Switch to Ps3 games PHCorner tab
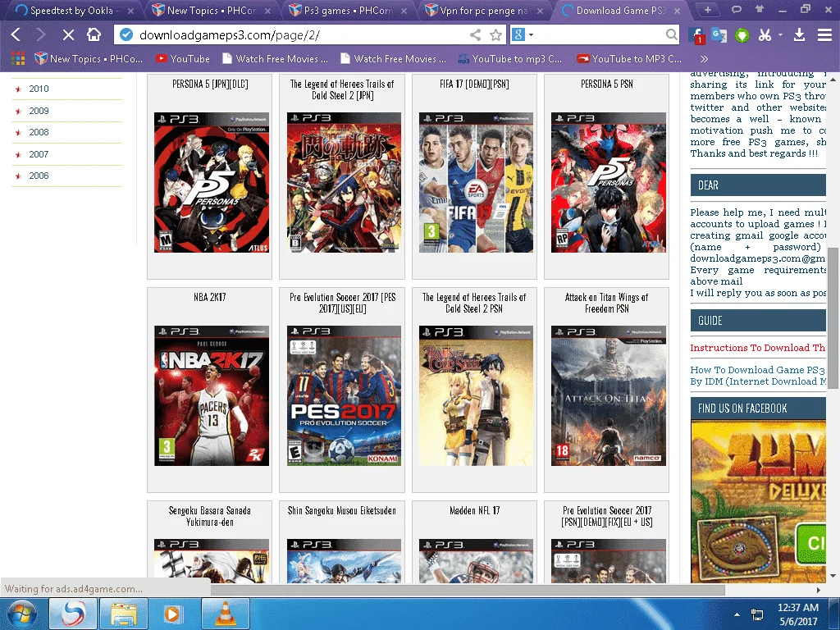This screenshot has width=840, height=630. click(348, 10)
